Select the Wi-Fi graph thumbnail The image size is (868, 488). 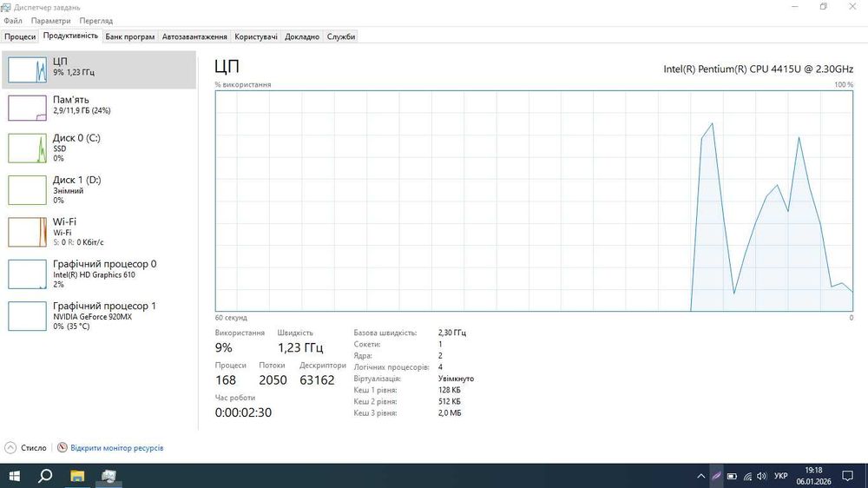[x=27, y=232]
